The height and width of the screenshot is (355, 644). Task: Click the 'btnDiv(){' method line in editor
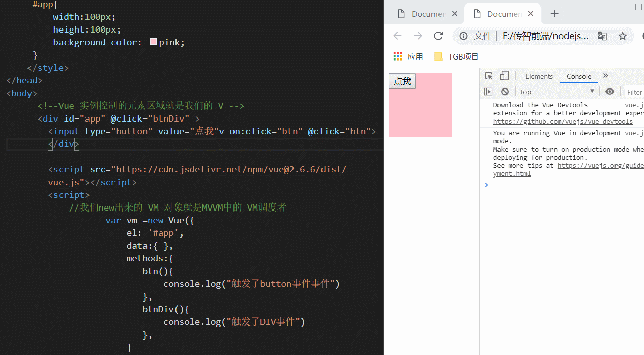pyautogui.click(x=166, y=309)
